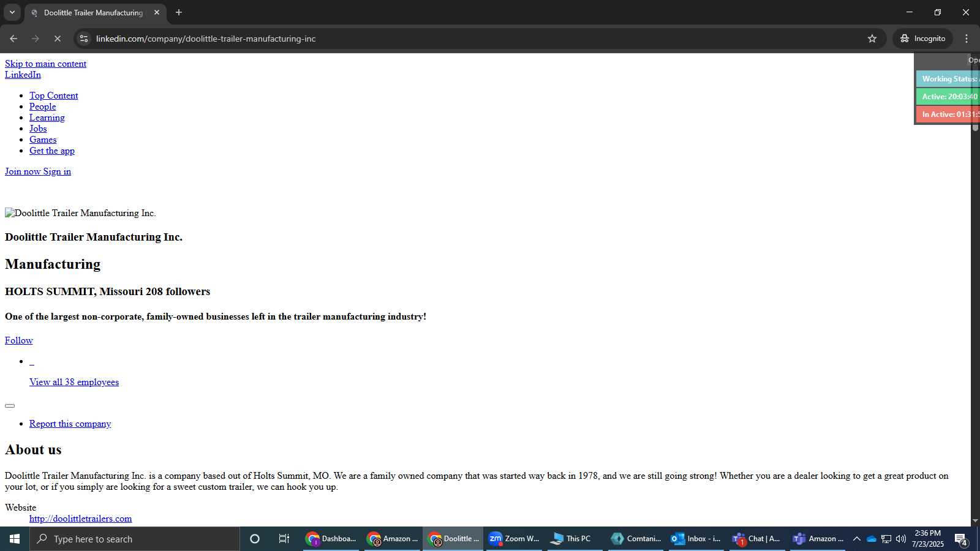This screenshot has height=551, width=980.
Task: Open Teams Chat from taskbar
Action: (x=757, y=539)
